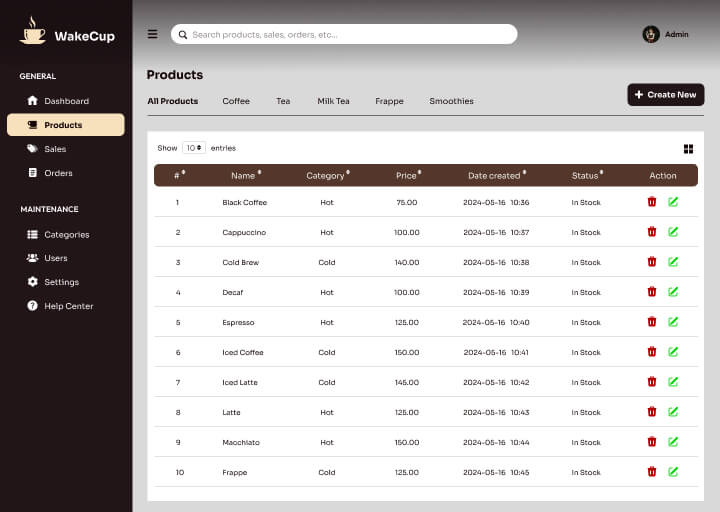Switch to grid view icon
720x512 pixels.
688,149
